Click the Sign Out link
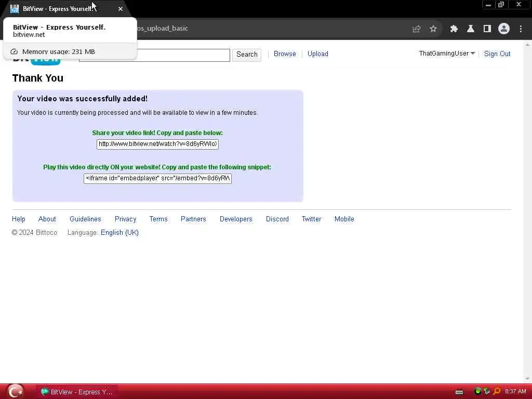Screen dimensions: 532x399 pyautogui.click(x=497, y=54)
